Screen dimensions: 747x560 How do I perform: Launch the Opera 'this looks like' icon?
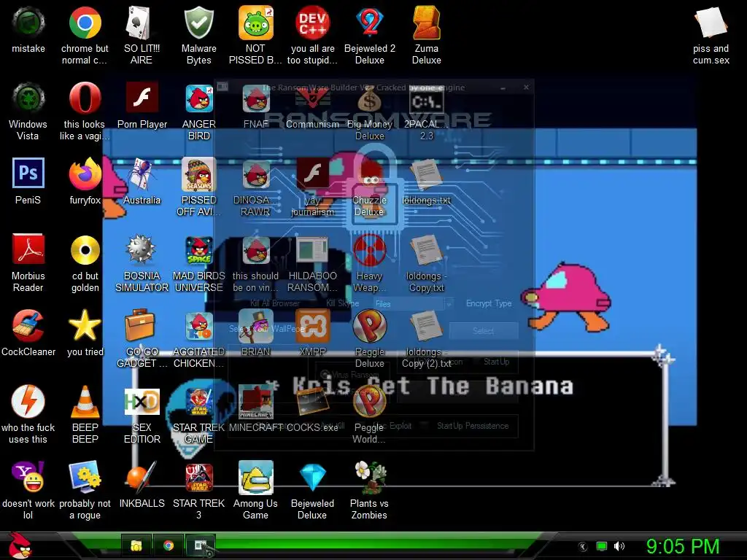point(85,98)
